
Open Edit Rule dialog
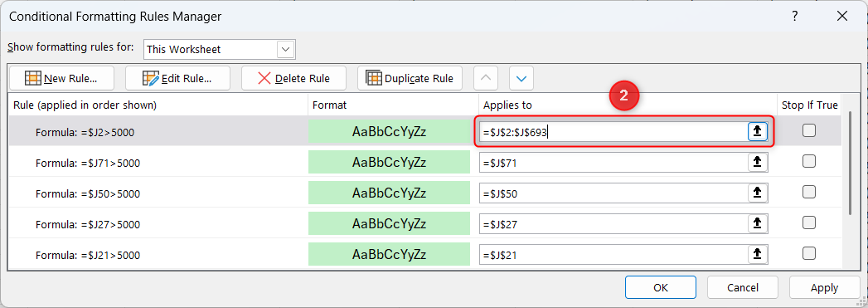coord(177,78)
